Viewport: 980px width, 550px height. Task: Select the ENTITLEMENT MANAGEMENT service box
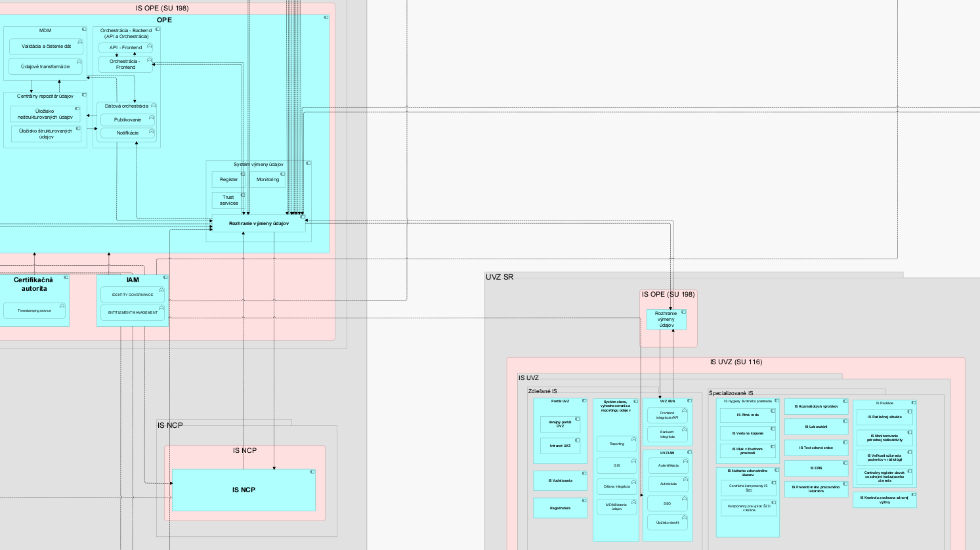(133, 312)
